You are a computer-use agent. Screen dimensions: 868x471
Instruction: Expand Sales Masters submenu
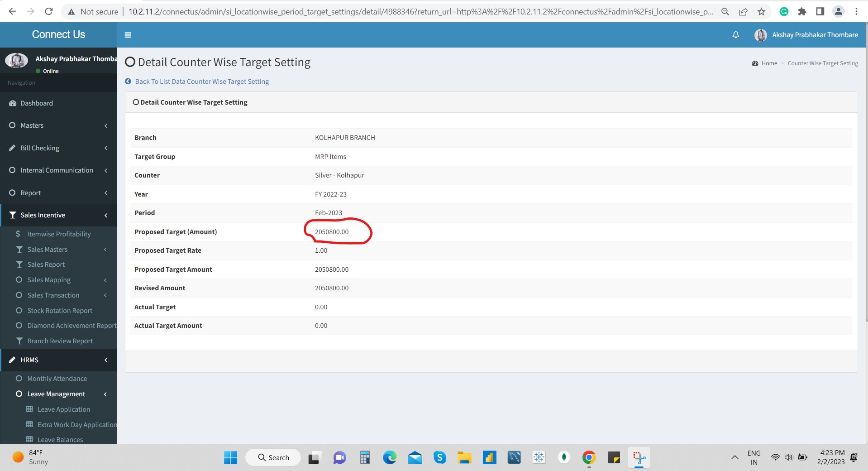(59, 250)
